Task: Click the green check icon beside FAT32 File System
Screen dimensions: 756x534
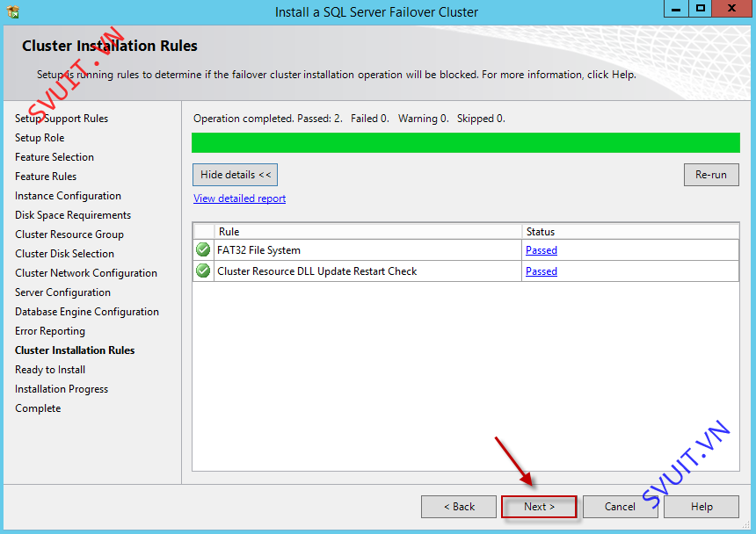Action: [x=203, y=250]
